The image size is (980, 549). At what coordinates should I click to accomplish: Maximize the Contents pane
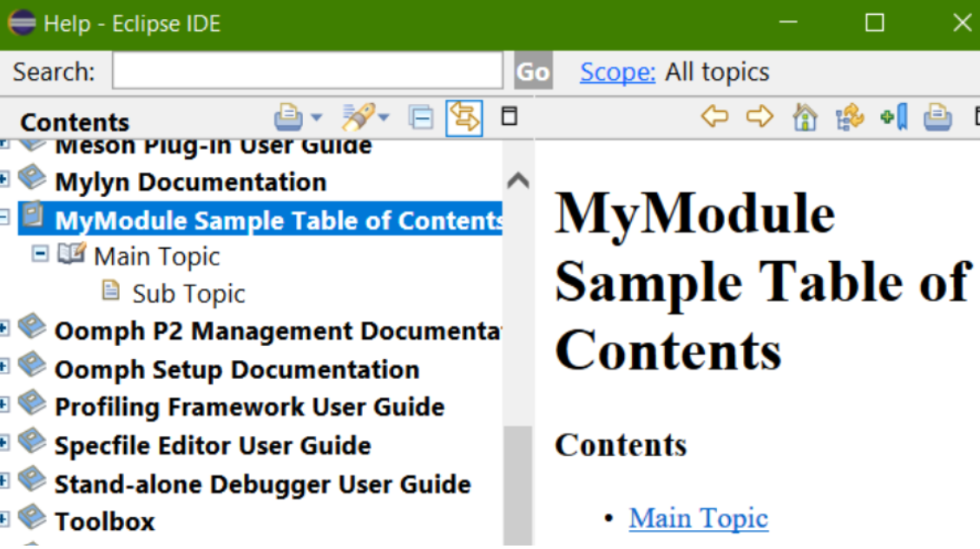(x=510, y=116)
